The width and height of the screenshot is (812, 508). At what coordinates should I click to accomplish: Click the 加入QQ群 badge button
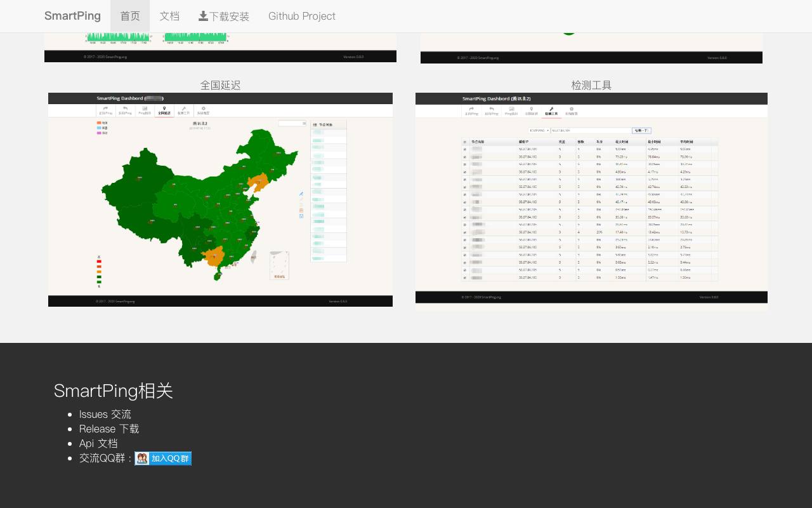point(163,458)
